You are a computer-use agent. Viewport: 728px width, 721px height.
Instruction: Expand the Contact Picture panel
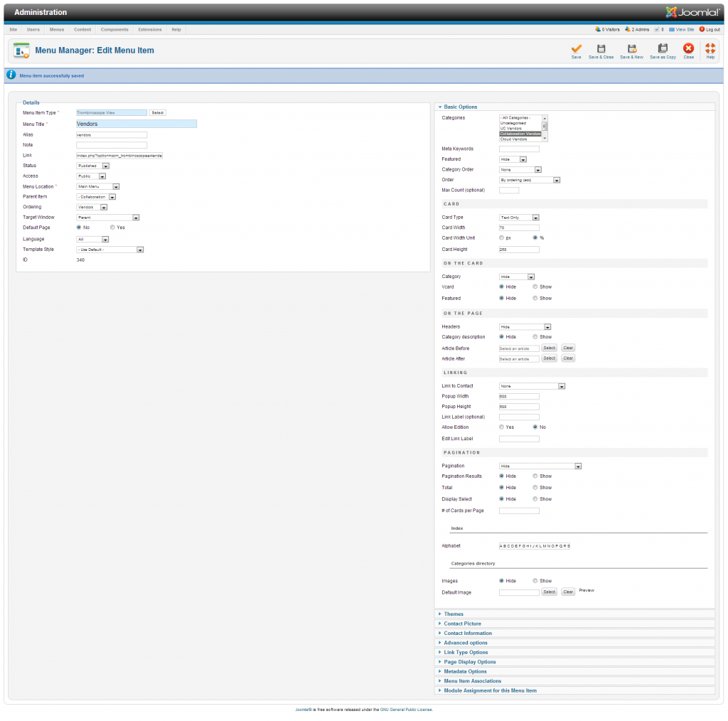point(462,624)
